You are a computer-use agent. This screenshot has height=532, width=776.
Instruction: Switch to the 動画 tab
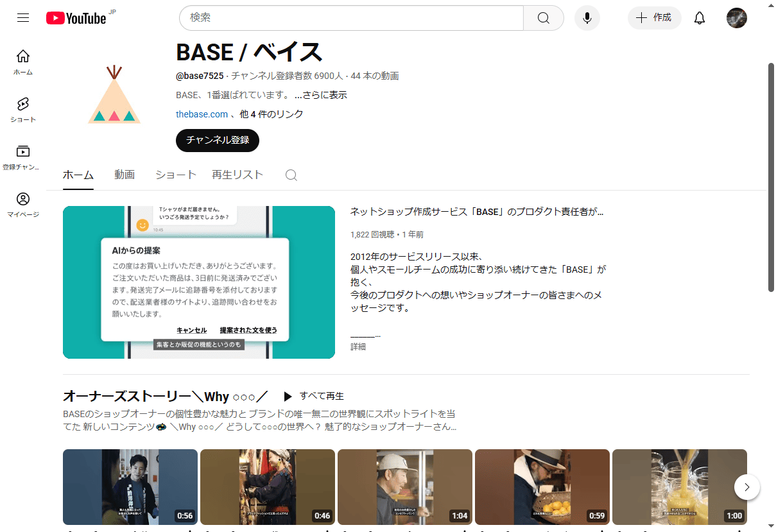(125, 175)
